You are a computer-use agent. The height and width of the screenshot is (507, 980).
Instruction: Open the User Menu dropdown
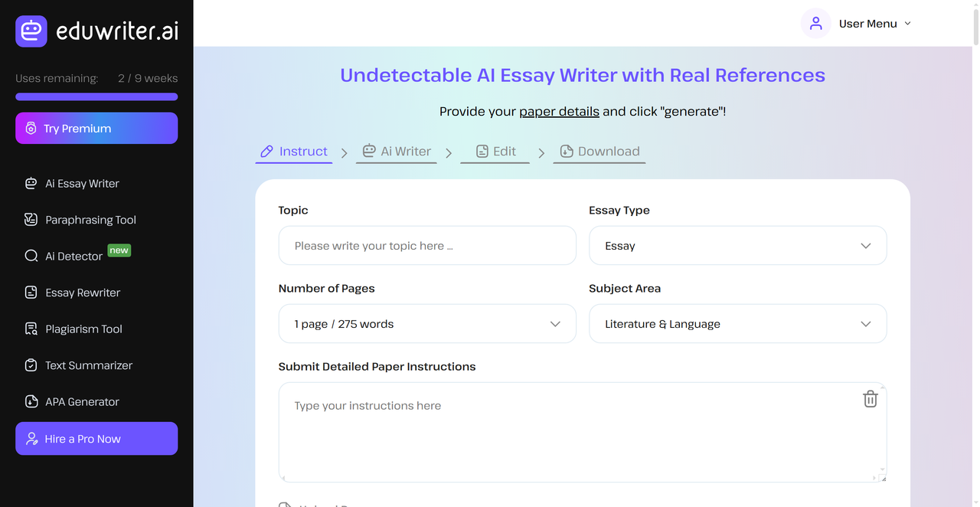click(x=857, y=23)
